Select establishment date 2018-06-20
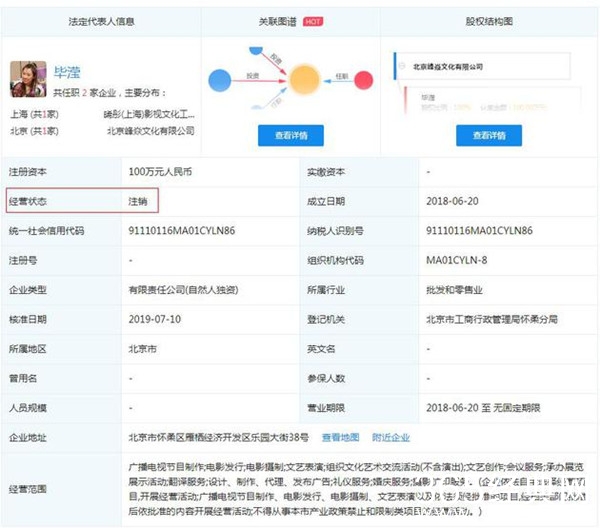Viewport: 600px width, 528px height. 452,201
